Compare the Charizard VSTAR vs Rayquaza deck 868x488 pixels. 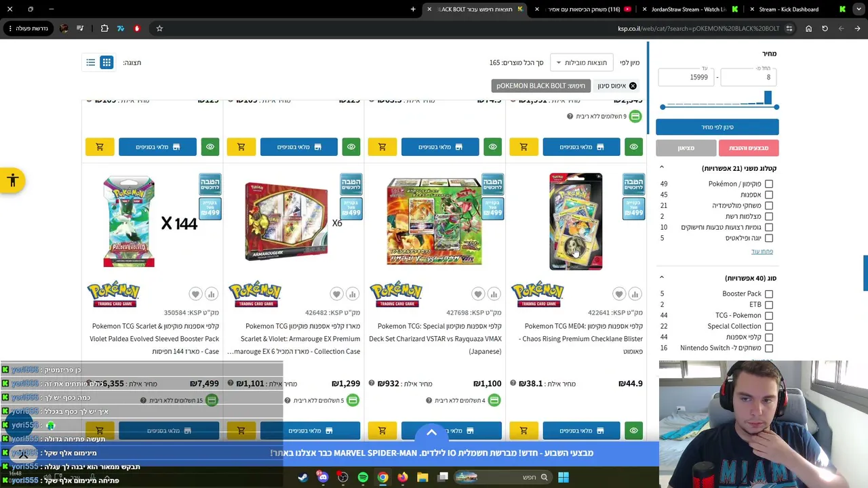click(494, 294)
